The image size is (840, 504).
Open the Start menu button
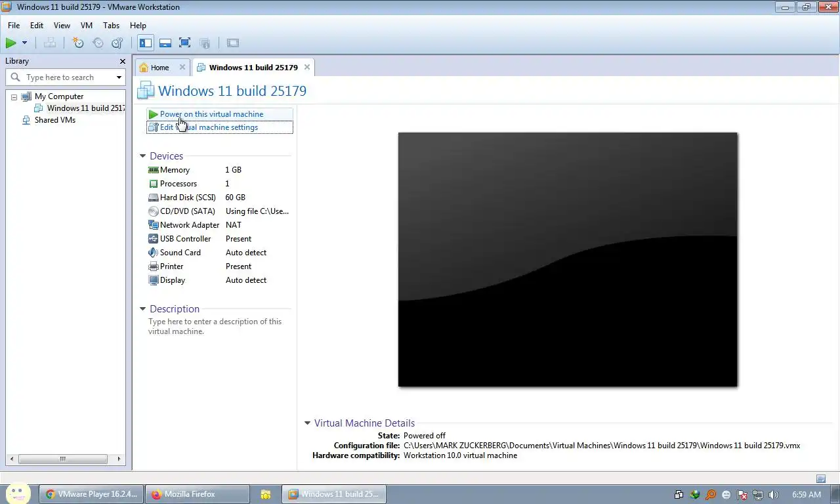coord(18,493)
